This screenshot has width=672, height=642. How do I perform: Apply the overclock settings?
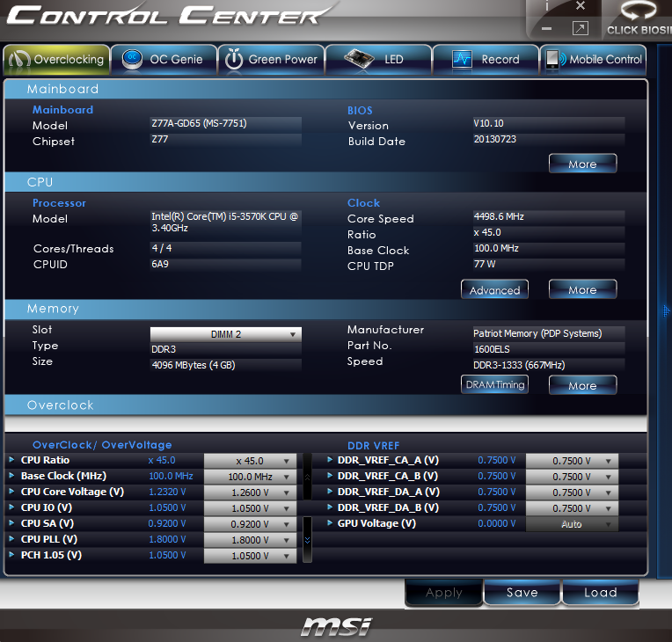tap(444, 593)
